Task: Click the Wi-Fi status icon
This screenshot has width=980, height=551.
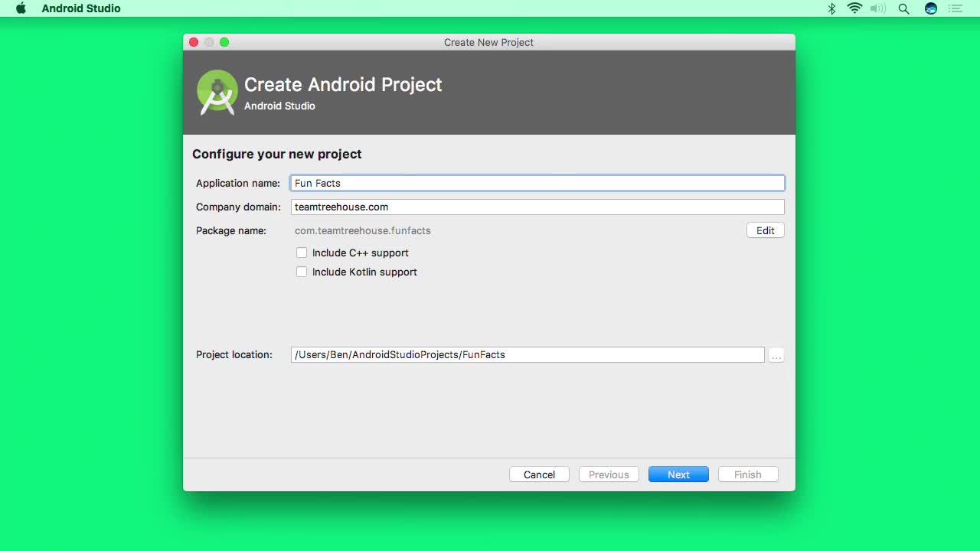Action: tap(854, 8)
